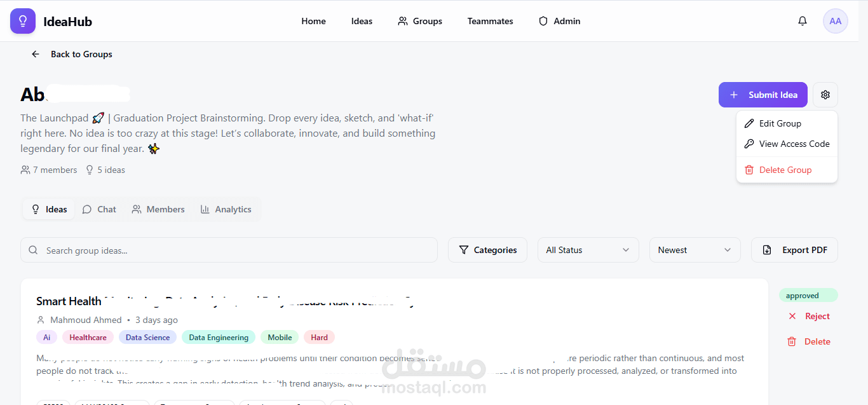Click the back arrow next to Back to Groups

(36, 54)
